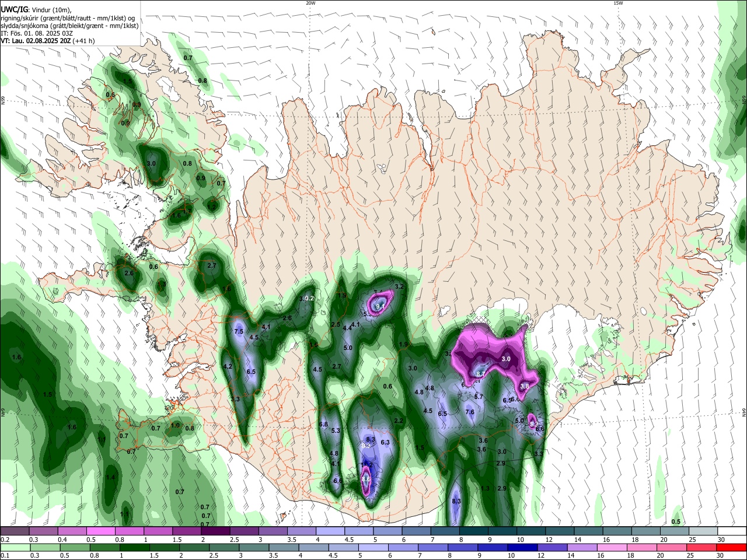Image resolution: width=747 pixels, height=560 pixels.
Task: Select the '0.4' legend label
Action: [x=62, y=540]
